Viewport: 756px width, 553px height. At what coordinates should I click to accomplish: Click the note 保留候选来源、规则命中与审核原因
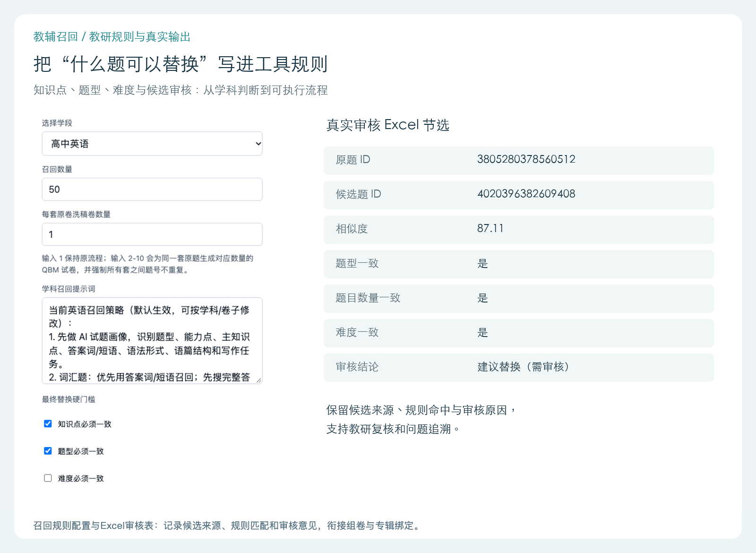[x=421, y=419]
